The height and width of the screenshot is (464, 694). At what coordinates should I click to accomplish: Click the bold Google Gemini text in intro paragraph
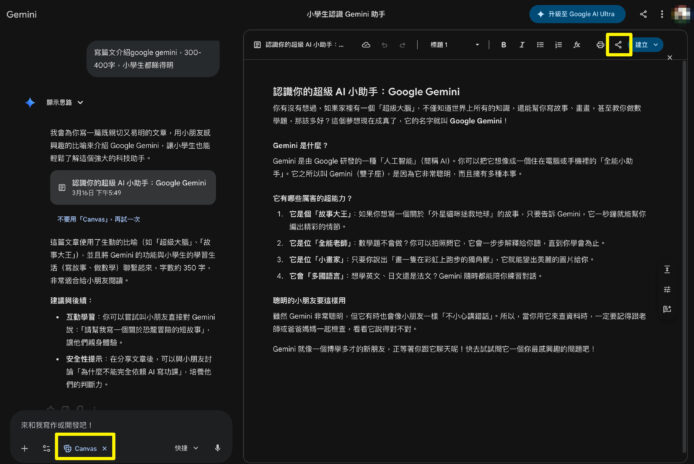(x=475, y=121)
